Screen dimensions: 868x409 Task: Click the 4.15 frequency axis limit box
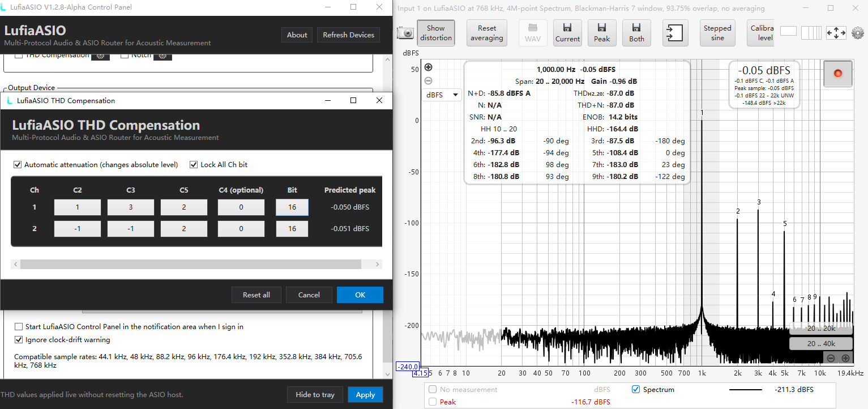(x=420, y=373)
